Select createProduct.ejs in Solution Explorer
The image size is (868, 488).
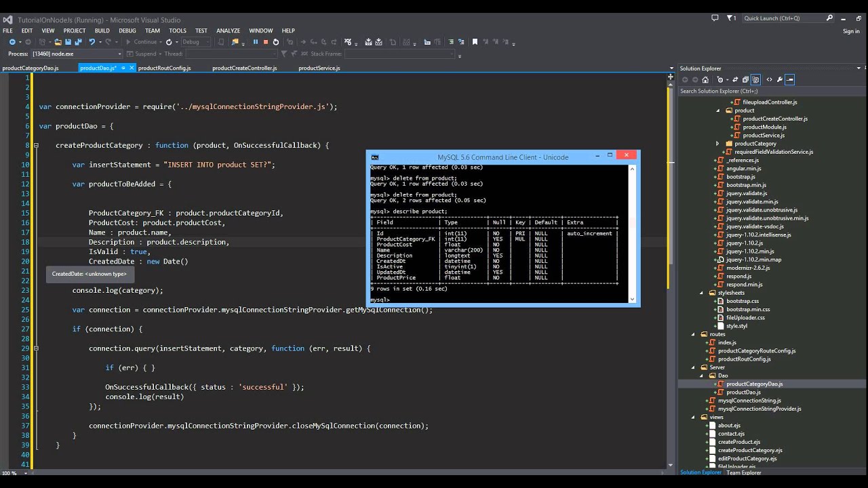[x=738, y=442]
